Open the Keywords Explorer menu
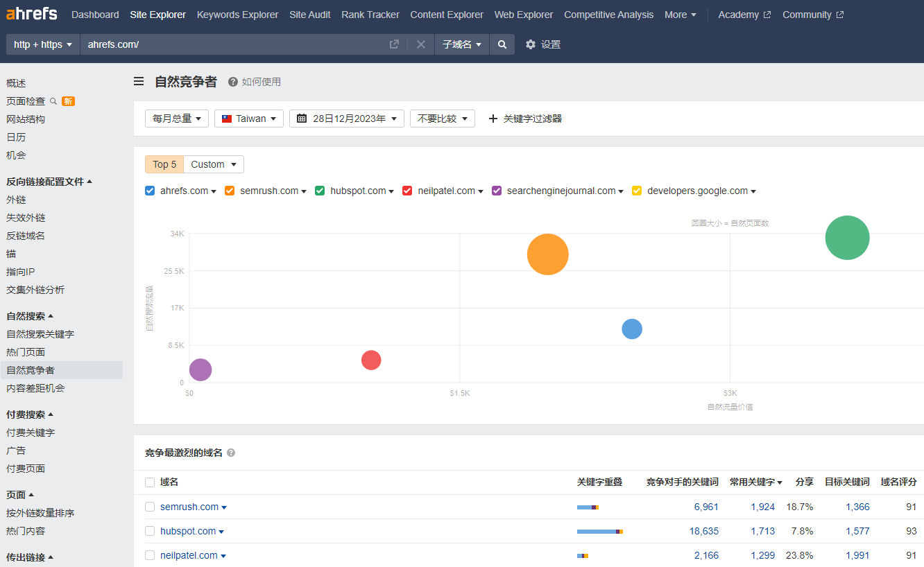The width and height of the screenshot is (924, 567). click(237, 15)
